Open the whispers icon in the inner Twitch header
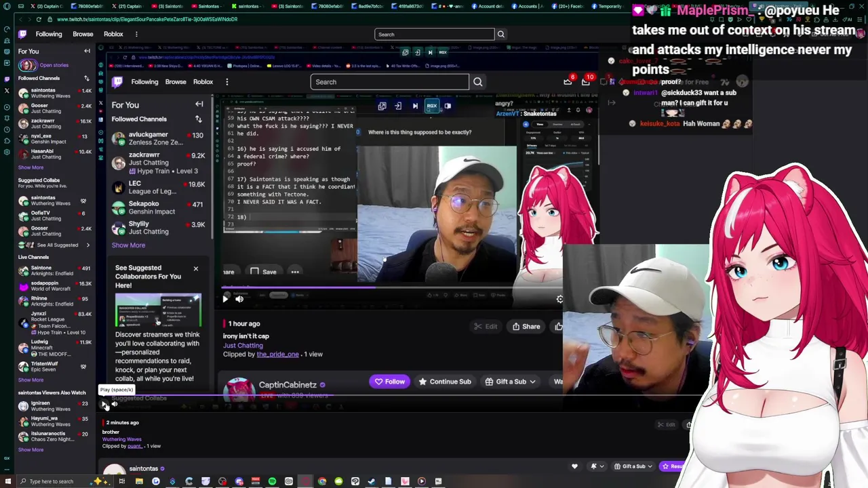This screenshot has height=488, width=868. tap(604, 81)
